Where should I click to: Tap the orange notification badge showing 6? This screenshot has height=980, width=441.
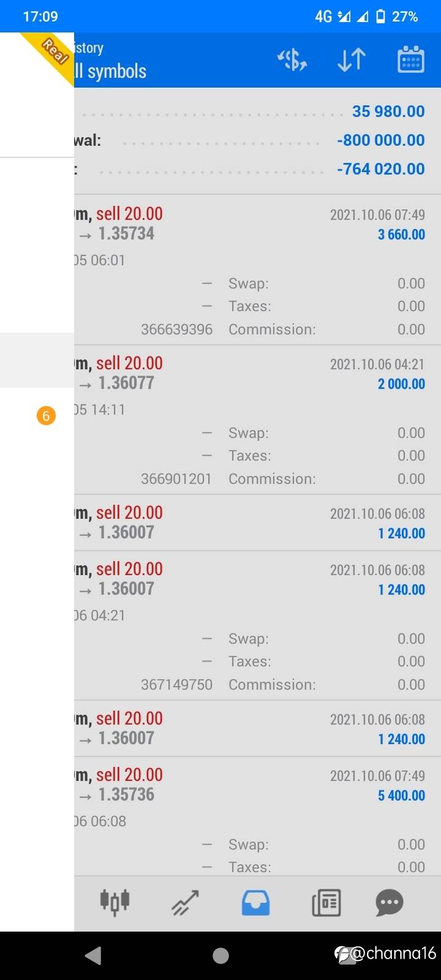tap(46, 416)
